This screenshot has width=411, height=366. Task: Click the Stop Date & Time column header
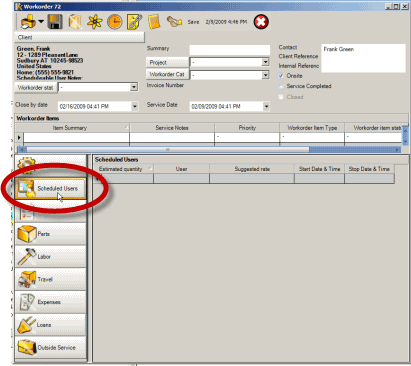(x=369, y=169)
